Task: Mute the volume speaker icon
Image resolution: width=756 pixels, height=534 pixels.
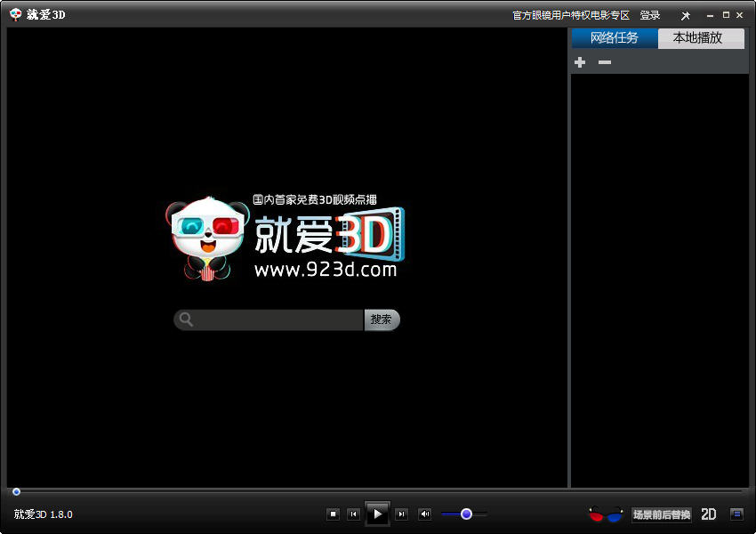Action: click(x=424, y=514)
